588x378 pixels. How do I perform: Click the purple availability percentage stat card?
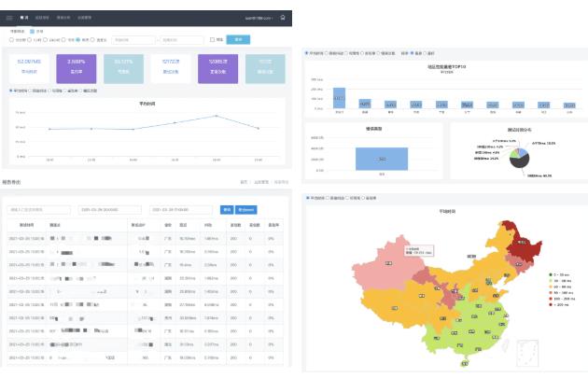point(77,69)
